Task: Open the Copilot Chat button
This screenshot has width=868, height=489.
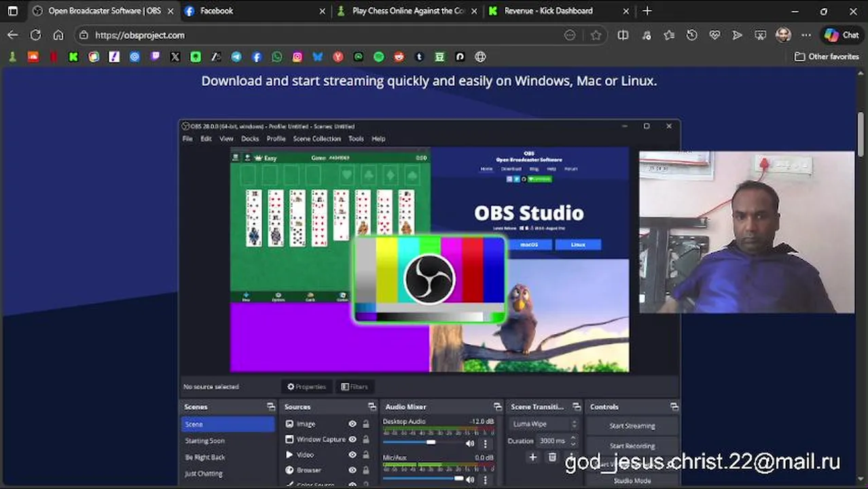Action: pos(842,35)
